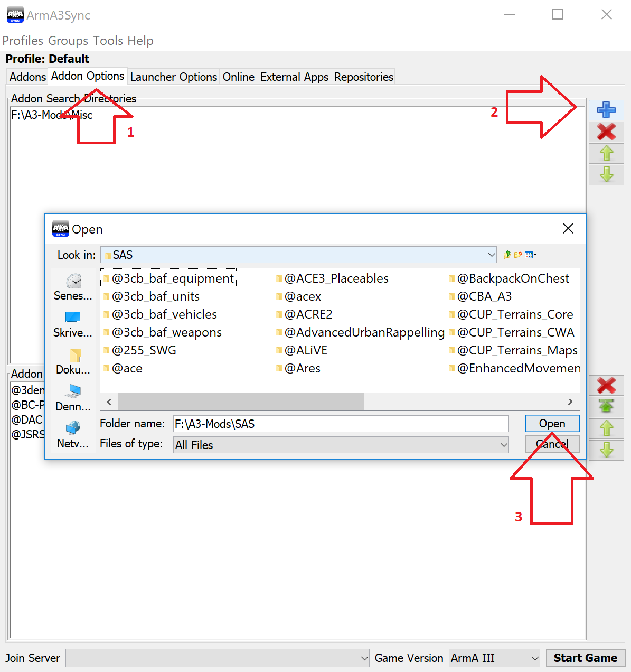Viewport: 631px width, 672px height.
Task: Click the Up One Level folder icon
Action: pyautogui.click(x=507, y=255)
